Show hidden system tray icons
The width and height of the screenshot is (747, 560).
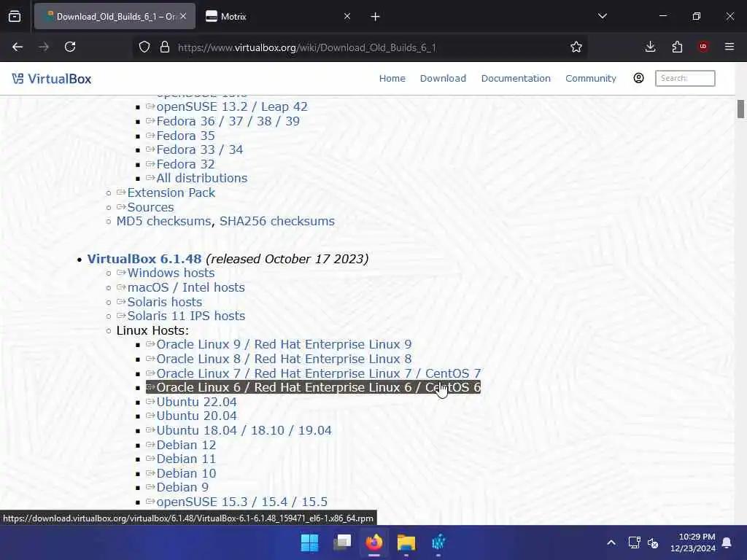[x=611, y=542]
